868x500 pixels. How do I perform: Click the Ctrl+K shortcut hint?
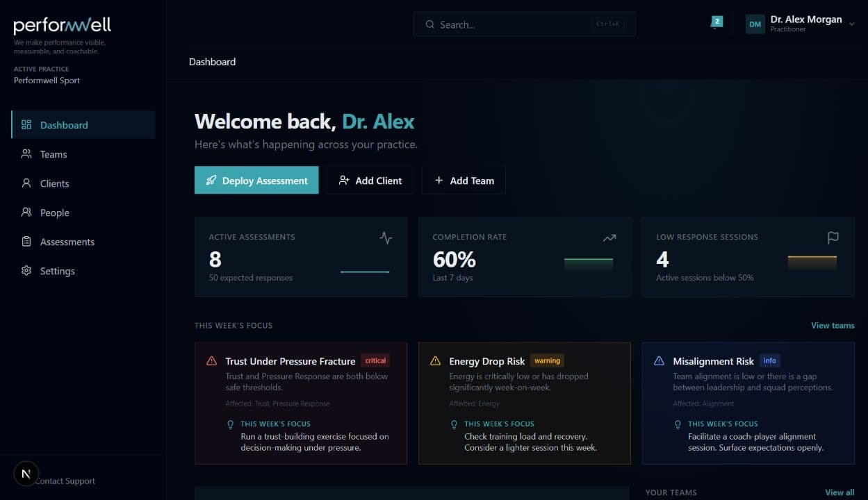(x=608, y=24)
